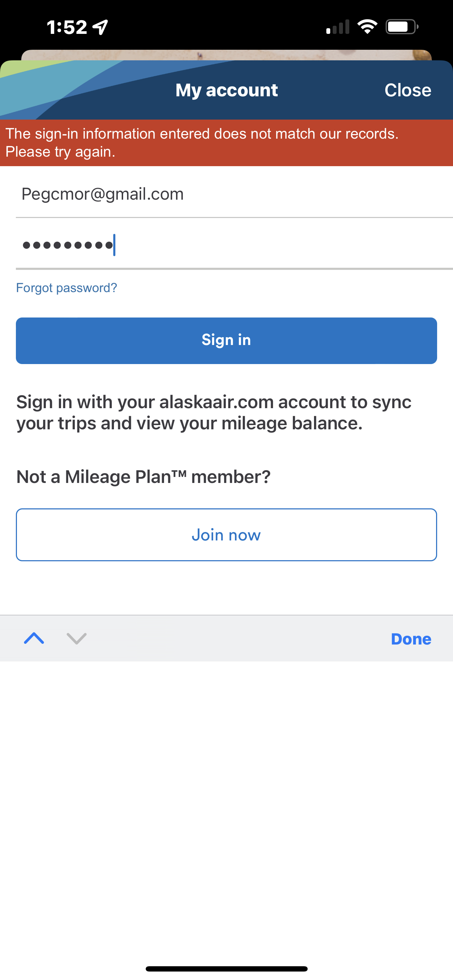Image resolution: width=453 pixels, height=980 pixels.
Task: Tap the sign-in error banner
Action: pos(226,143)
